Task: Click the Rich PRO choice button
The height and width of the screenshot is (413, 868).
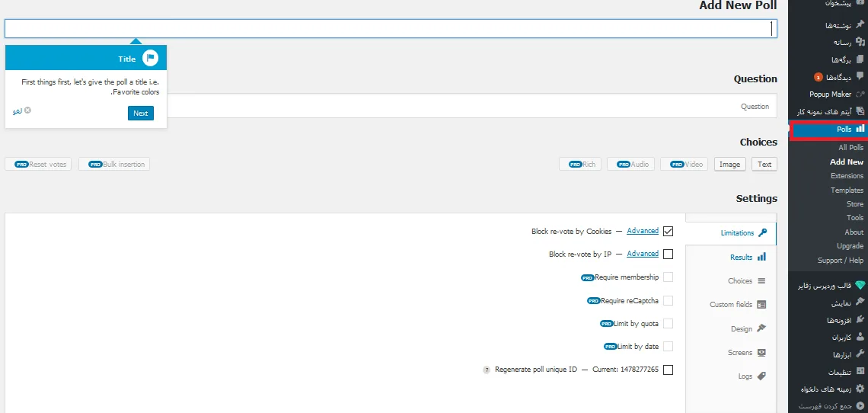Action: point(579,164)
